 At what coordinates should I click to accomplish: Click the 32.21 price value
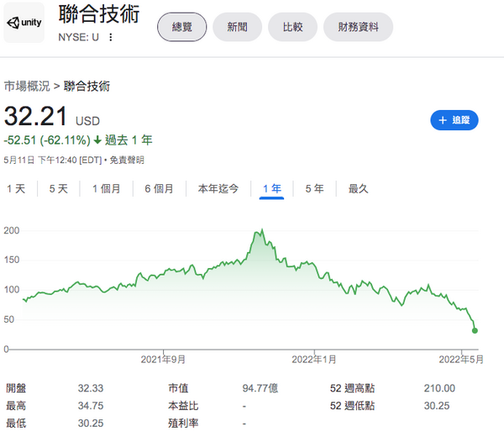pos(35,116)
